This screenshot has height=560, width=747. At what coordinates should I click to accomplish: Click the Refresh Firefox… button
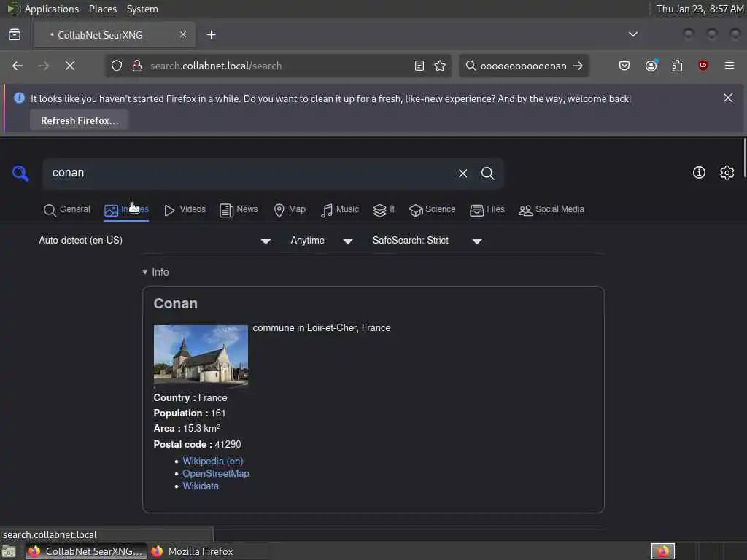(x=80, y=120)
